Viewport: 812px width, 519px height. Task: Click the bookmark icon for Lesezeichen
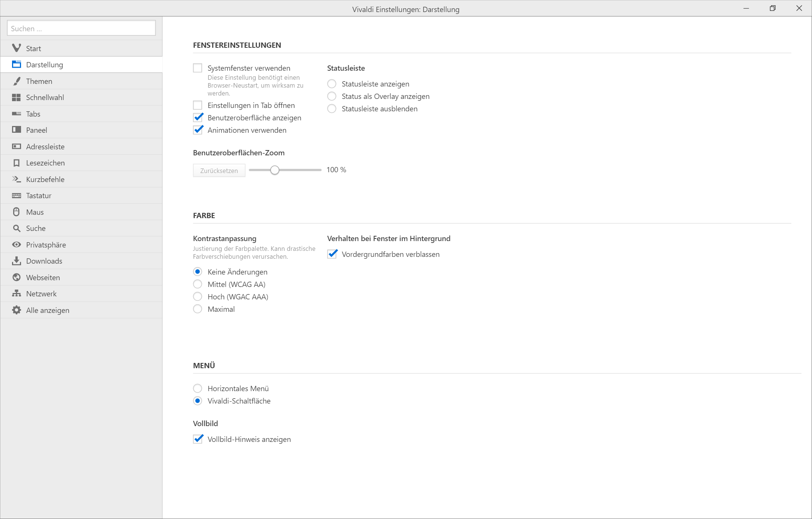(x=16, y=163)
